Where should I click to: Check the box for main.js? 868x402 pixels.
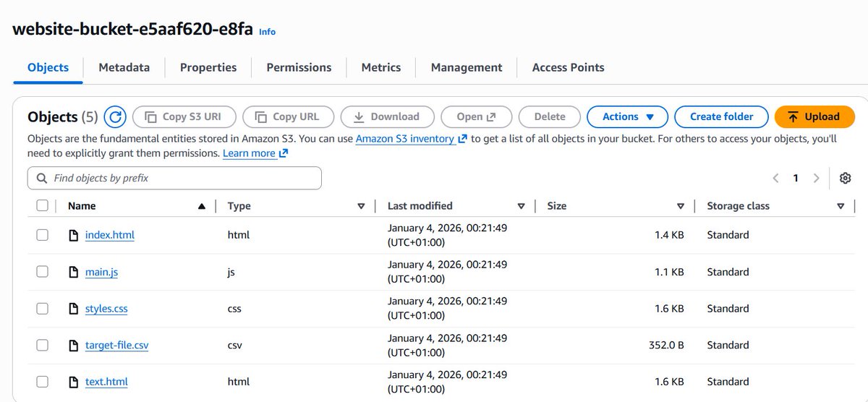pyautogui.click(x=42, y=271)
